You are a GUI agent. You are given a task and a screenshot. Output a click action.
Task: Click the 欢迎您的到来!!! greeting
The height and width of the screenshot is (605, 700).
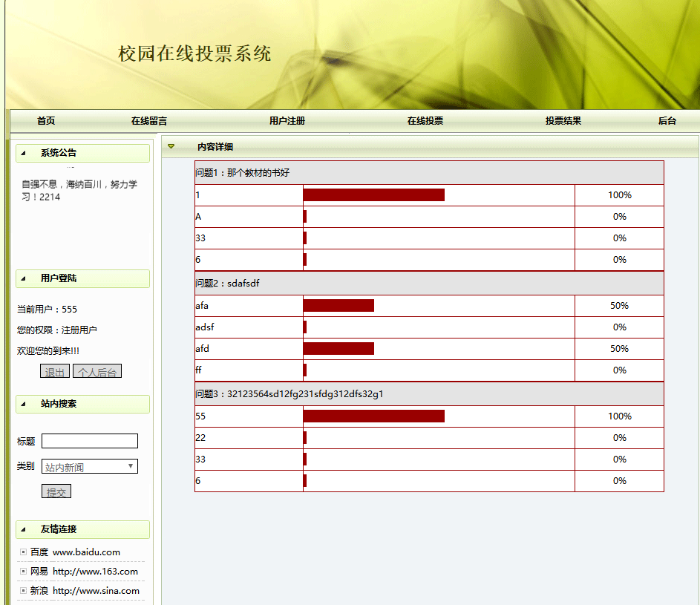coord(48,351)
